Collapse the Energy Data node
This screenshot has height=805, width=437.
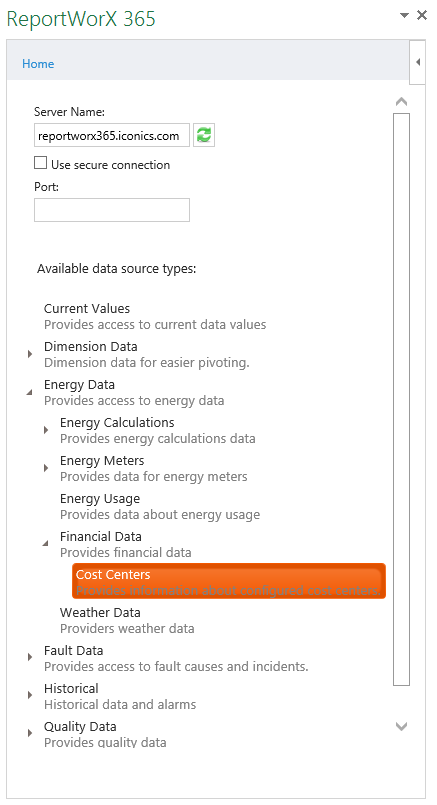click(30, 392)
